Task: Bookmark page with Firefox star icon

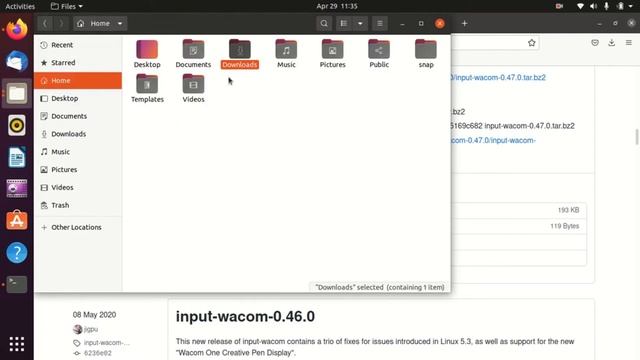Action: point(531,42)
